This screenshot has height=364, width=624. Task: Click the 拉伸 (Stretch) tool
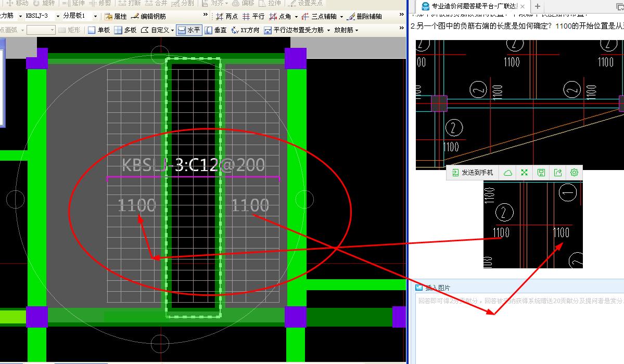tap(270, 3)
